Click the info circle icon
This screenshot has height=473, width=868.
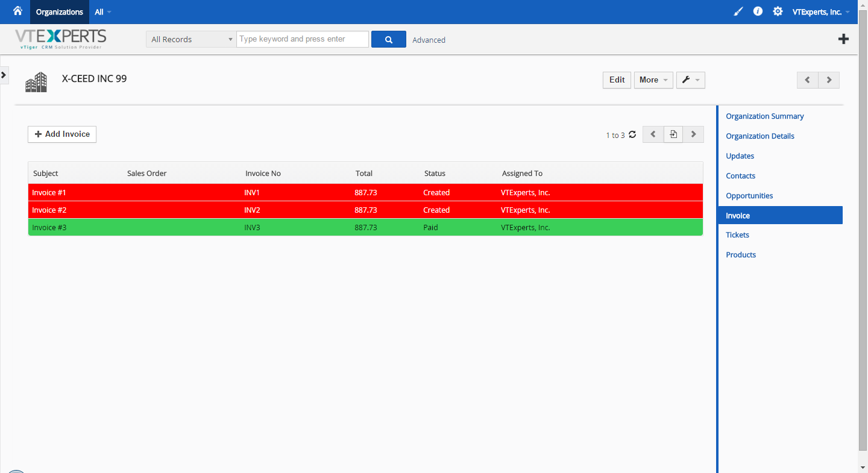pyautogui.click(x=758, y=11)
